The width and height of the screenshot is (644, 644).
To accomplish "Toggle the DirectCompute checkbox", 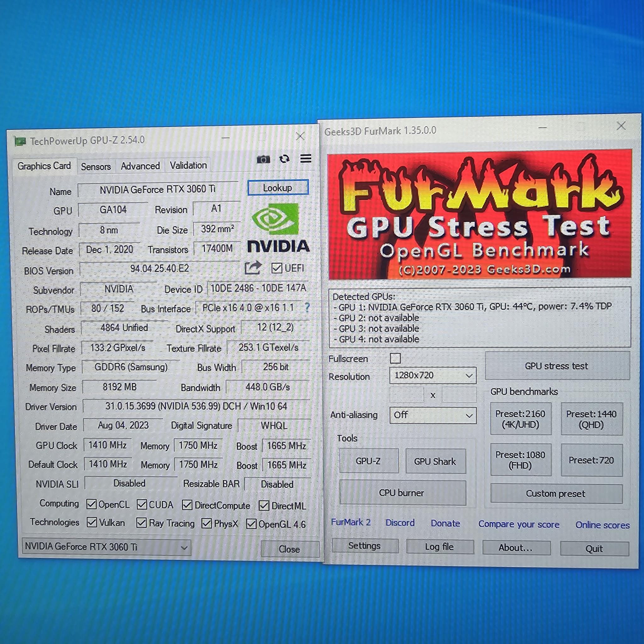I will pos(187,505).
